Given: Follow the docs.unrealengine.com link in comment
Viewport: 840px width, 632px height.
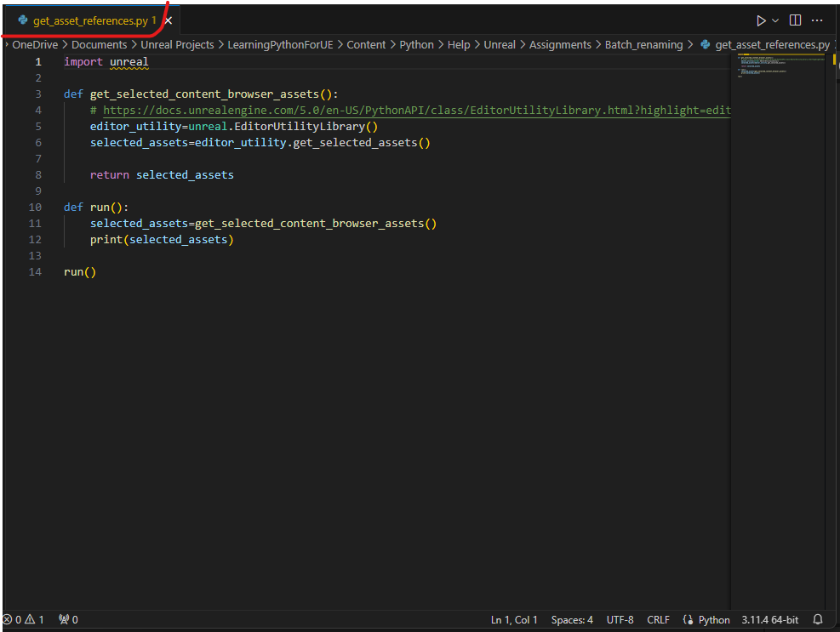Looking at the screenshot, I should pos(417,111).
